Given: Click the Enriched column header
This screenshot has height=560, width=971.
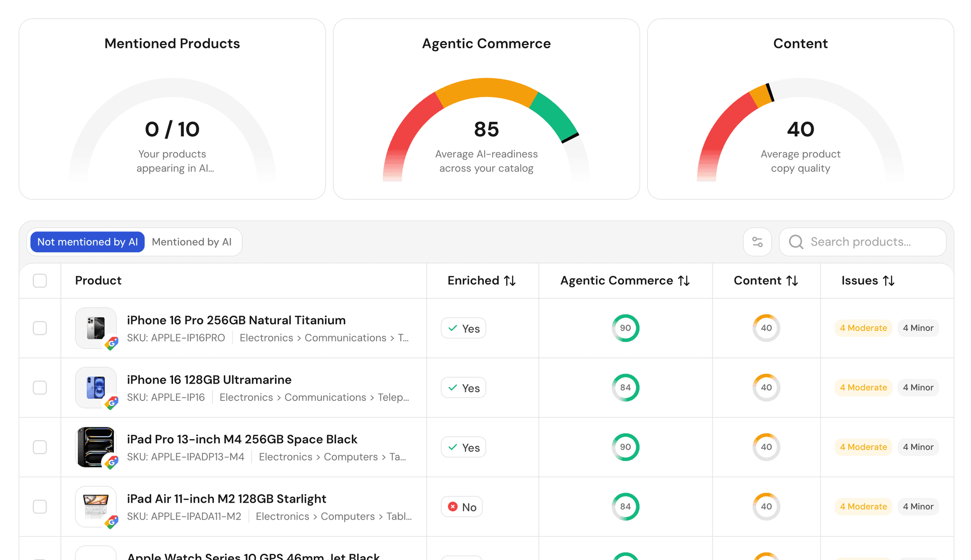Looking at the screenshot, I should [x=482, y=281].
